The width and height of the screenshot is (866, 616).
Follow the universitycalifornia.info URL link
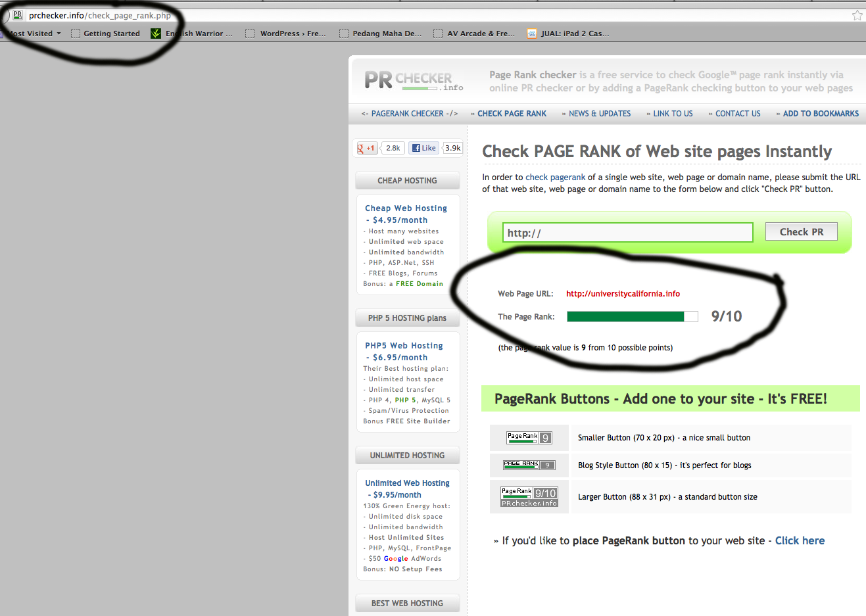click(x=623, y=294)
